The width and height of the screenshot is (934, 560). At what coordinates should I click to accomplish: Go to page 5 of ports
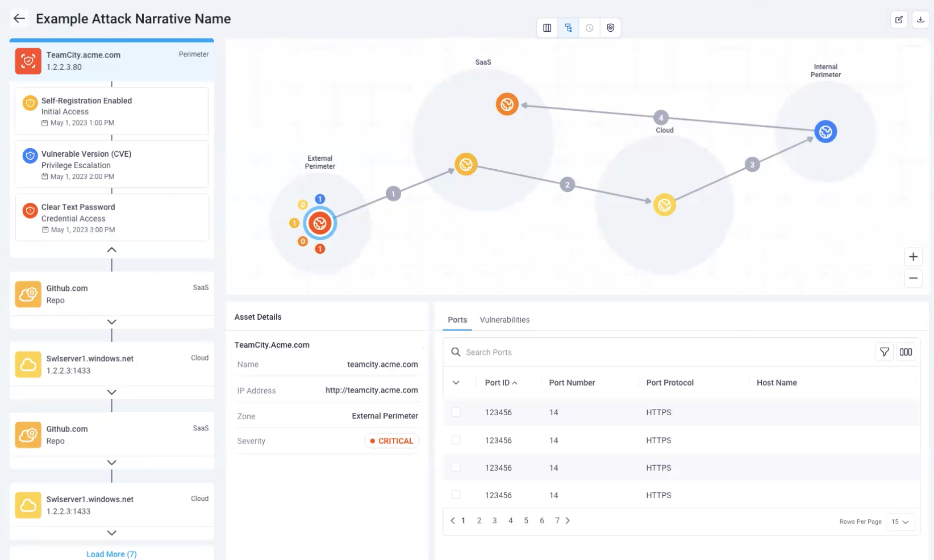(x=526, y=520)
